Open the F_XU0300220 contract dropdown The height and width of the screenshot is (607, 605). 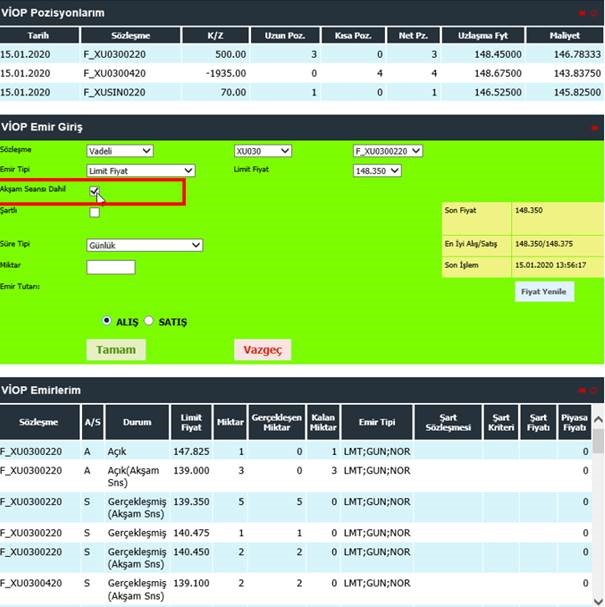tap(388, 151)
